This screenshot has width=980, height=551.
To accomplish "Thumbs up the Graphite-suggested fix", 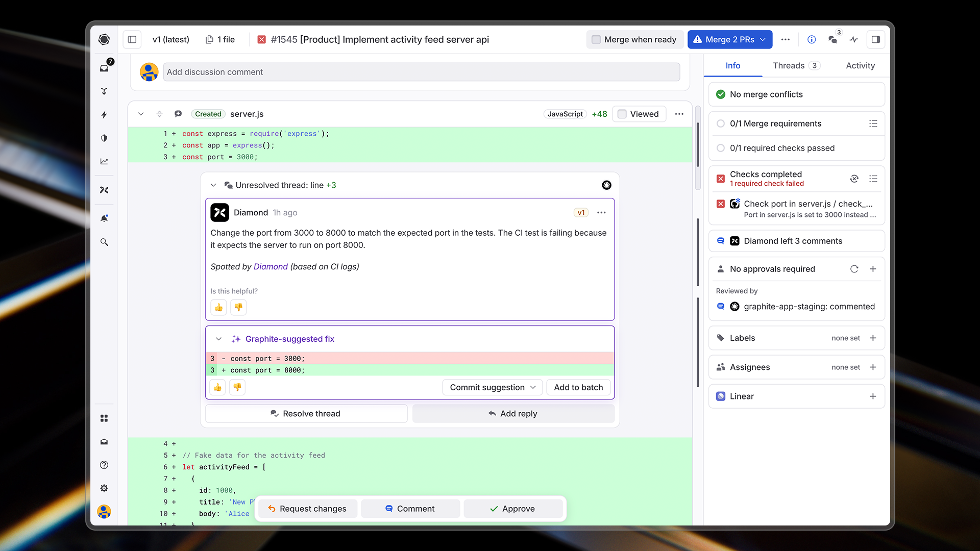I will tap(217, 387).
